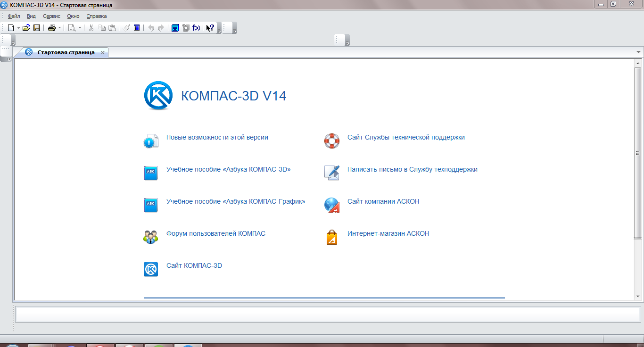The height and width of the screenshot is (347, 644).
Task: Click the Print icon in toolbar
Action: [x=51, y=28]
